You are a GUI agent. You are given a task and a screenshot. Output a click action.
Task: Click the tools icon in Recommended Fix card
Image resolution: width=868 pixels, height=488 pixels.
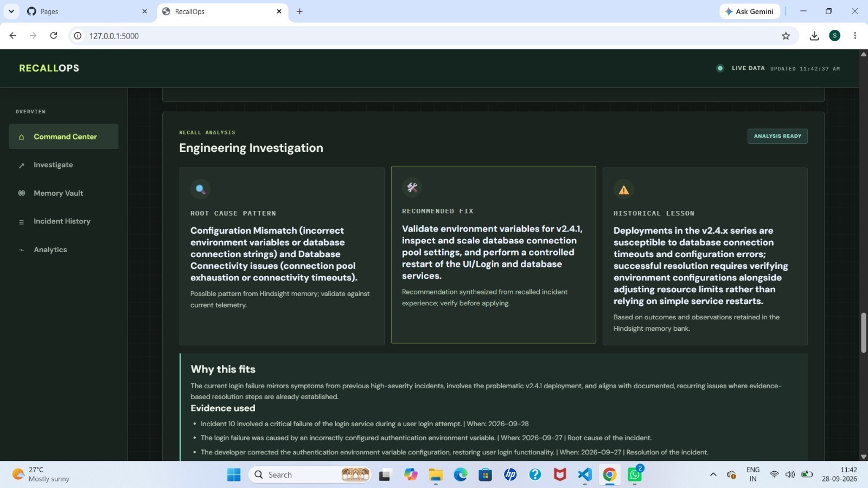[412, 187]
